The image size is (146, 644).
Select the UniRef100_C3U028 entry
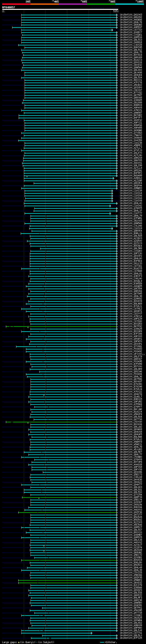131,45
